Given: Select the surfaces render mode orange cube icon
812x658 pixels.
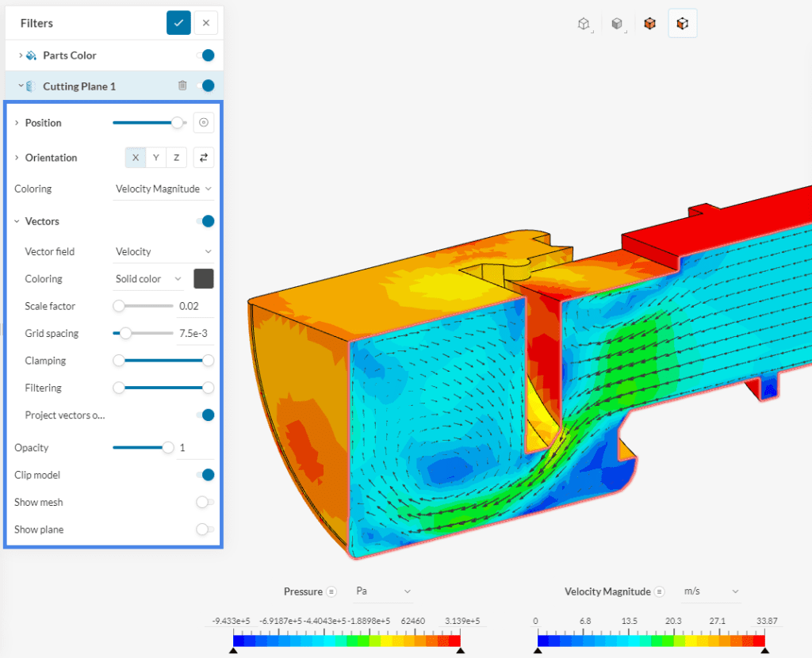Looking at the screenshot, I should point(649,24).
